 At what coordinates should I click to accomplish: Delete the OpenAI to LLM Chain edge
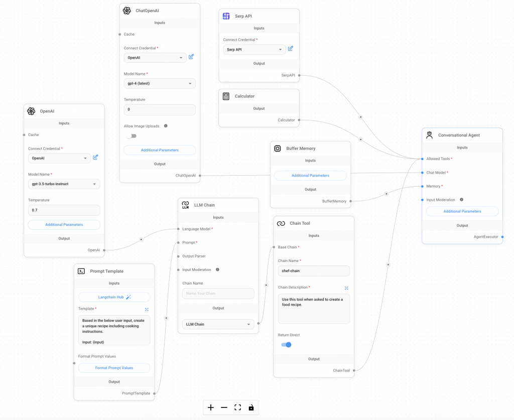coord(141,239)
